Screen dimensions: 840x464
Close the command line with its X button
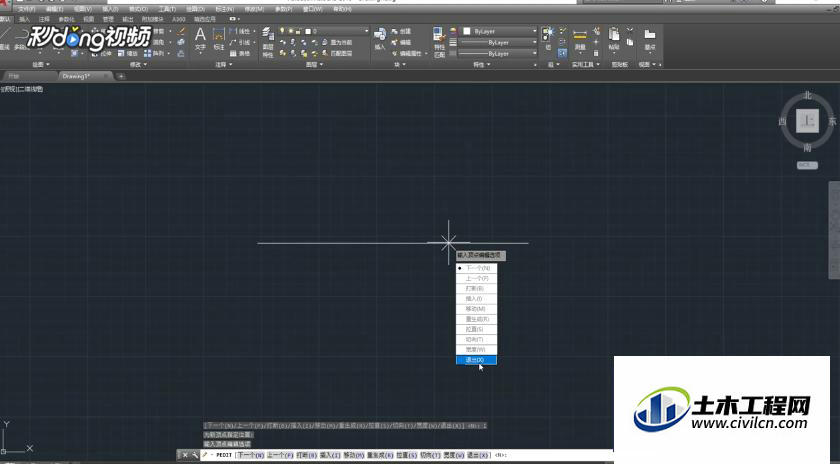coord(185,455)
